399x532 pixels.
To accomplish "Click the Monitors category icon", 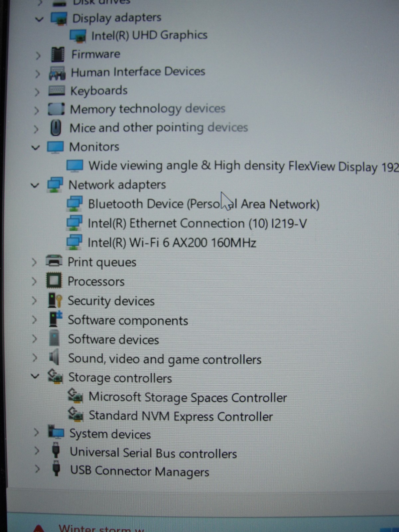I will click(55, 147).
